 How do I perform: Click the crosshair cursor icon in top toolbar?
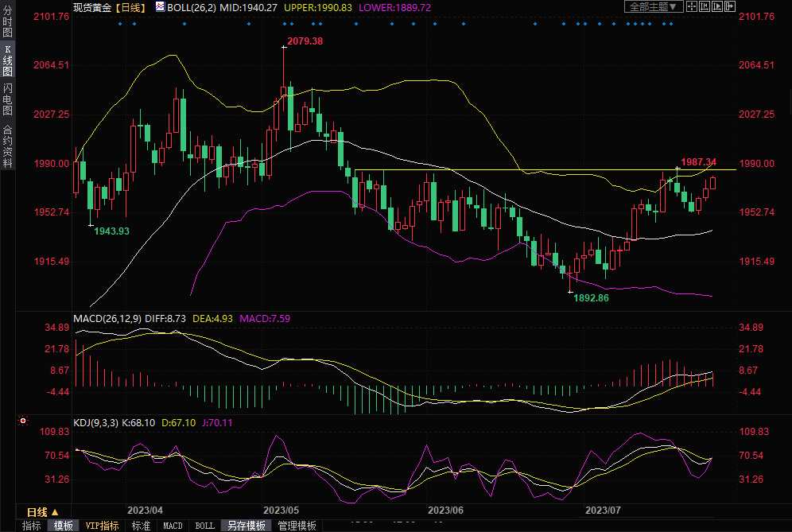coord(692,6)
